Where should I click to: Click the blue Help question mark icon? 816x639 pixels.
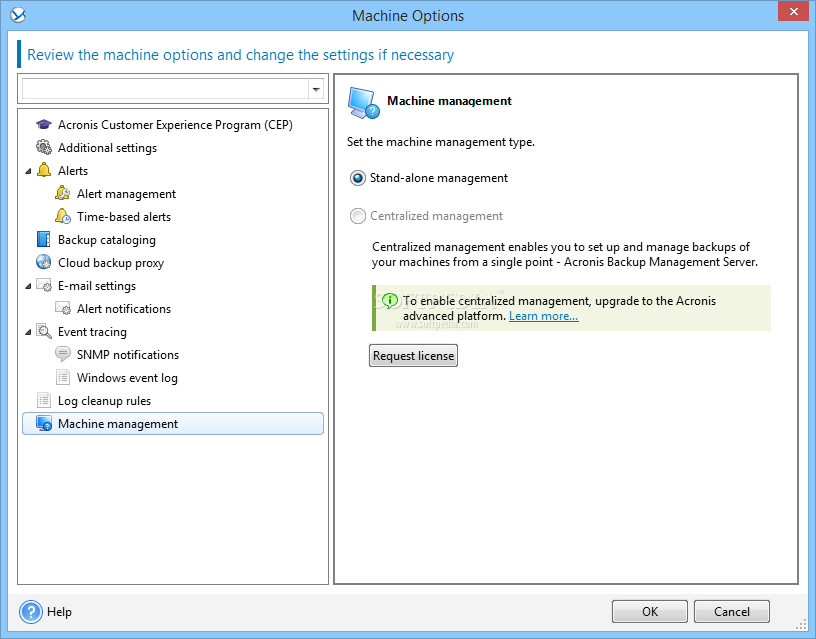point(31,611)
